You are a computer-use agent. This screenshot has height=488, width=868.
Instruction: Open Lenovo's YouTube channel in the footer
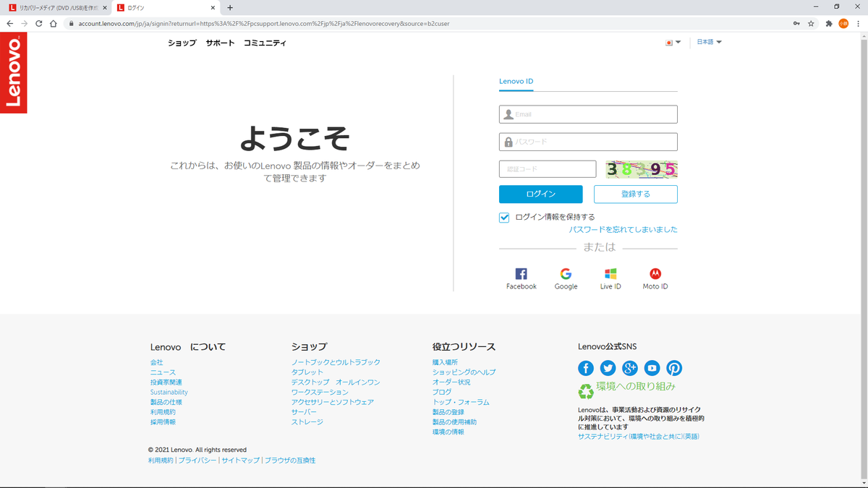(652, 368)
